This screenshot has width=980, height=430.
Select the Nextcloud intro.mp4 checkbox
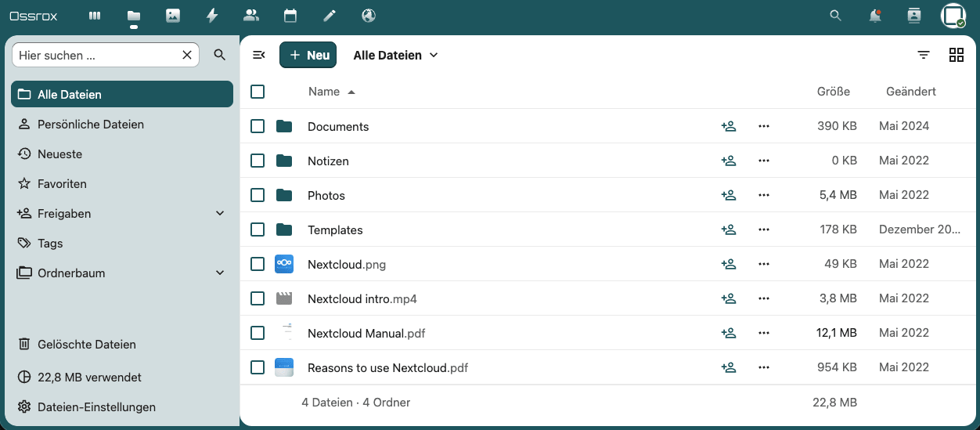[258, 298]
